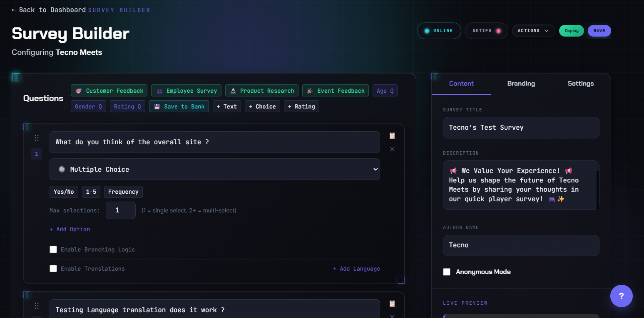Switch to the Branding tab
Viewport: 644px width, 318px height.
click(x=521, y=84)
